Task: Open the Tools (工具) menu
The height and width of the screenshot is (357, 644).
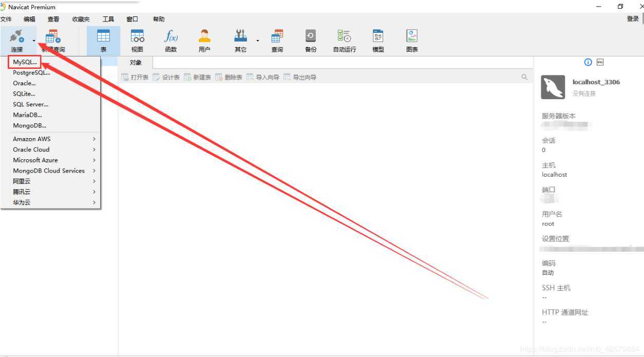Action: pos(108,19)
